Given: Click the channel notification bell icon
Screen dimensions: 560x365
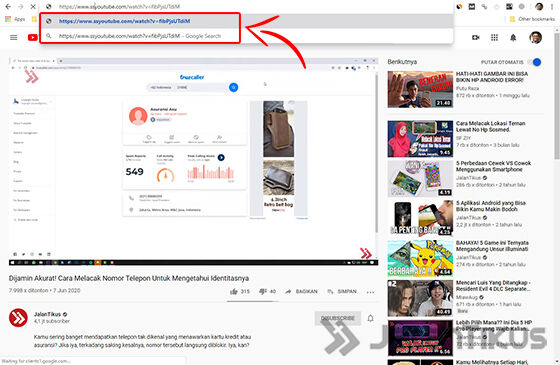Looking at the screenshot, I should [370, 318].
